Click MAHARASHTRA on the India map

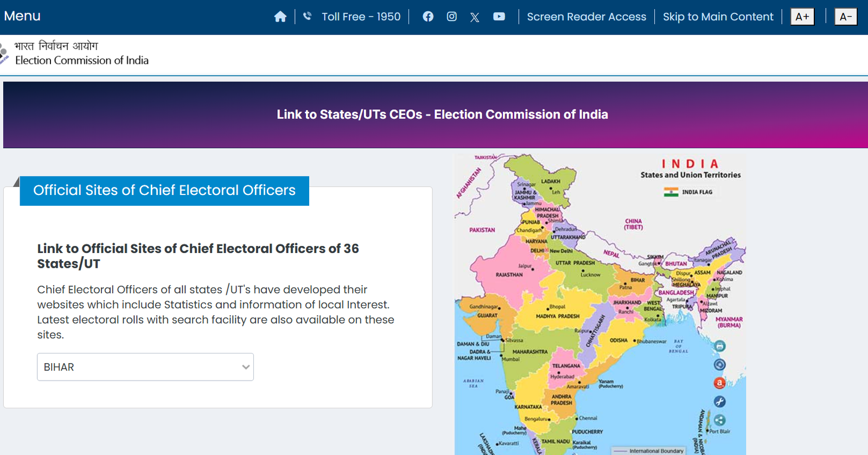pyautogui.click(x=530, y=352)
